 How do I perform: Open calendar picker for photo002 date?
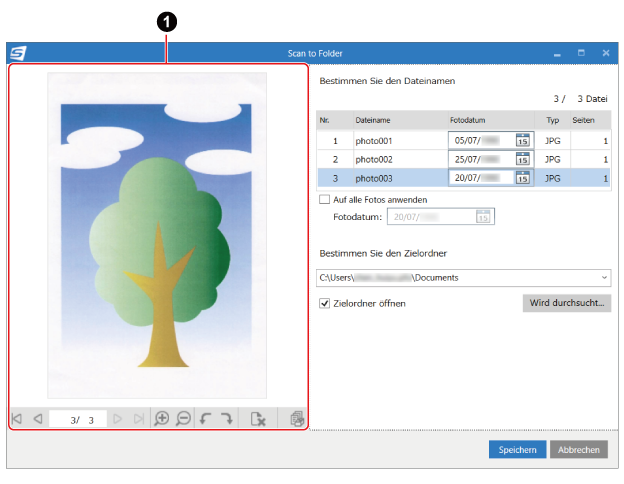(x=523, y=159)
